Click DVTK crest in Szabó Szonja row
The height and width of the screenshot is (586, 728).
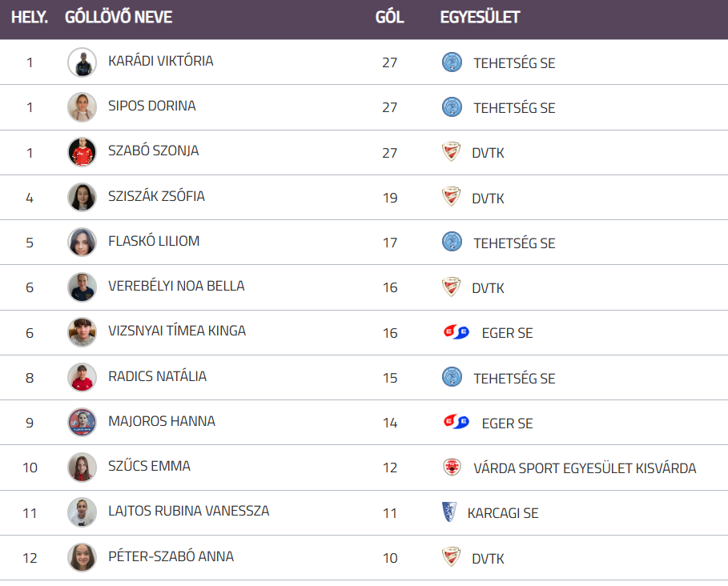pos(452,152)
